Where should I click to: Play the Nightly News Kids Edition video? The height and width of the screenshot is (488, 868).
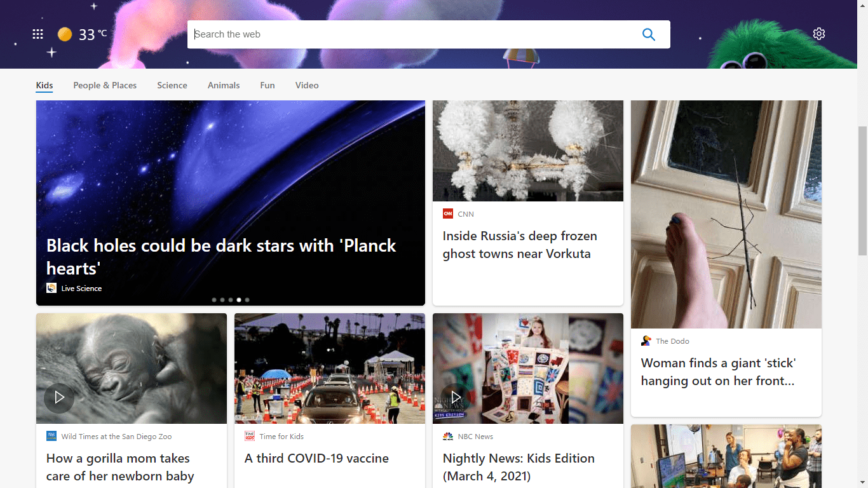pyautogui.click(x=456, y=396)
